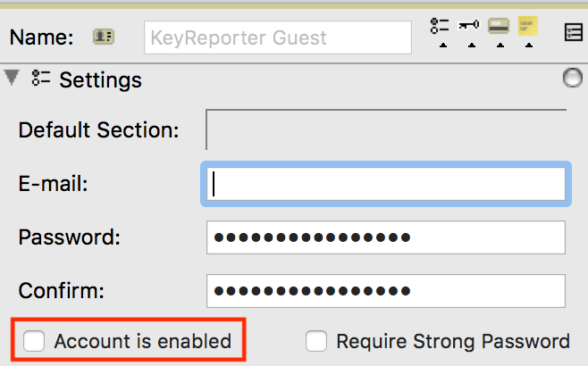Click the card-shaped pane icon

(x=499, y=26)
